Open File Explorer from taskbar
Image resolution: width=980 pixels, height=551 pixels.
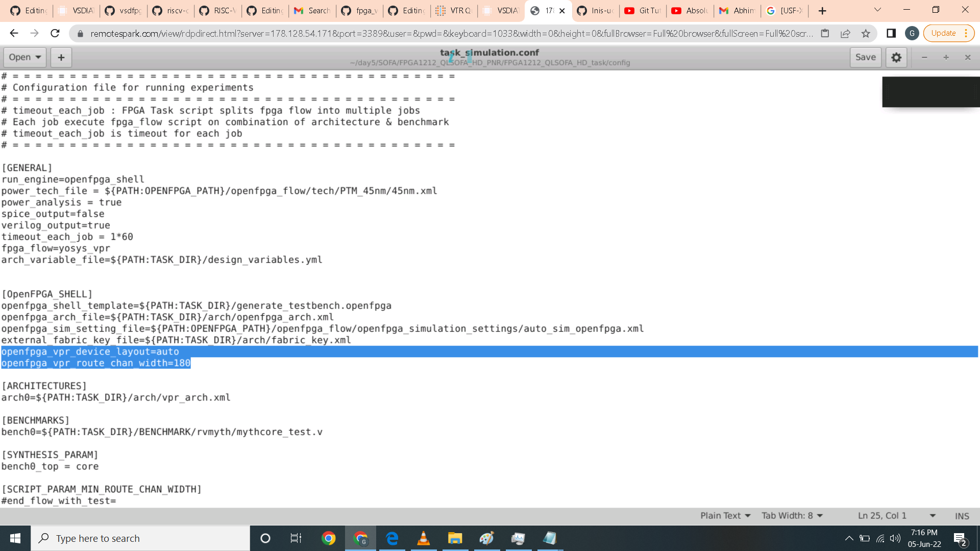tap(455, 538)
